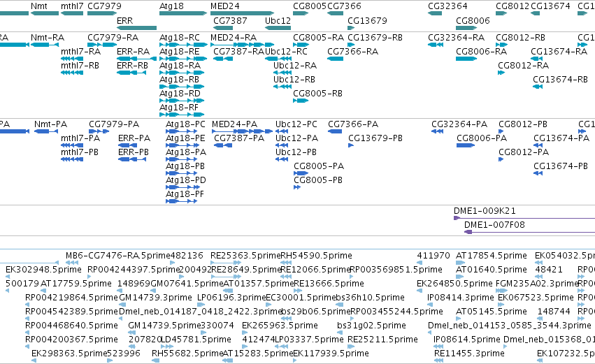Click the CG32364 gene label

447,6
